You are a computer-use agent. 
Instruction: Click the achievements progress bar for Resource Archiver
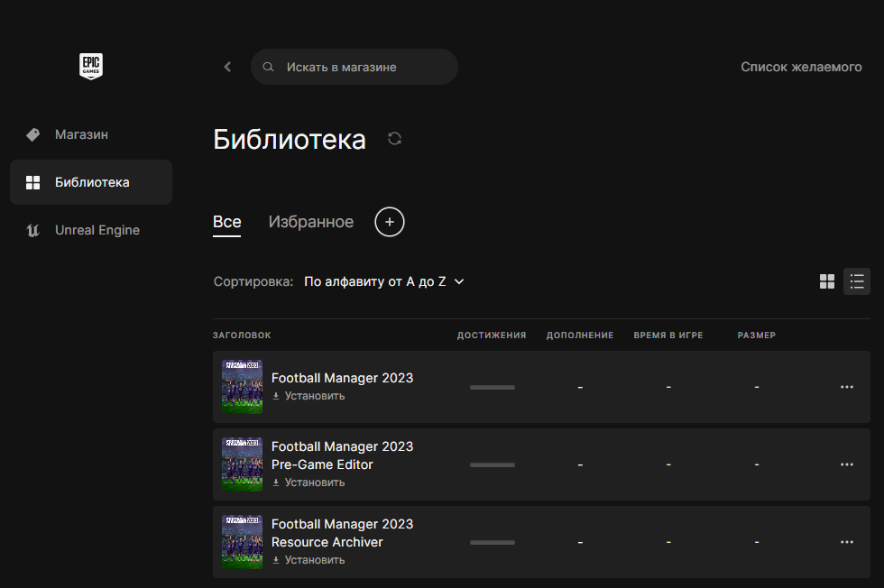[493, 542]
